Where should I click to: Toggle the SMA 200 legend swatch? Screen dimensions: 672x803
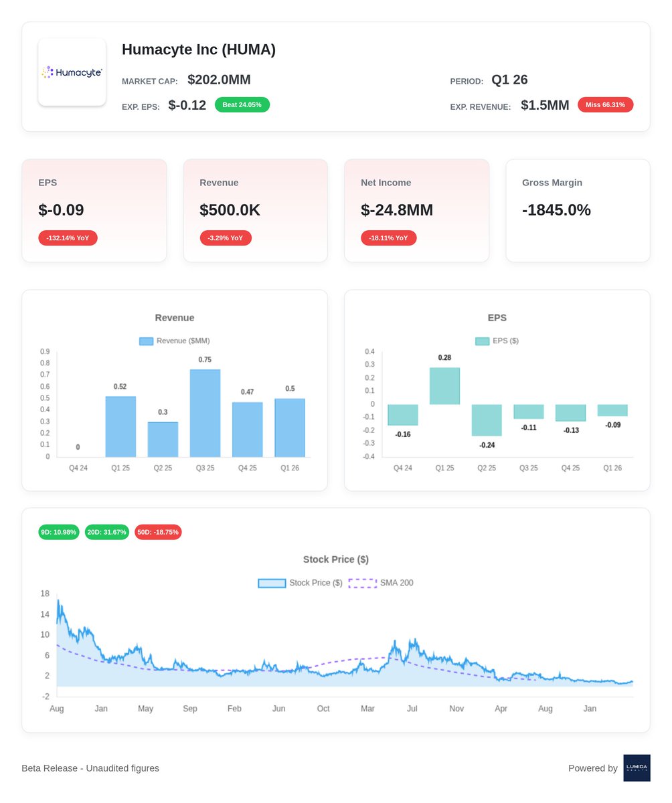[363, 584]
